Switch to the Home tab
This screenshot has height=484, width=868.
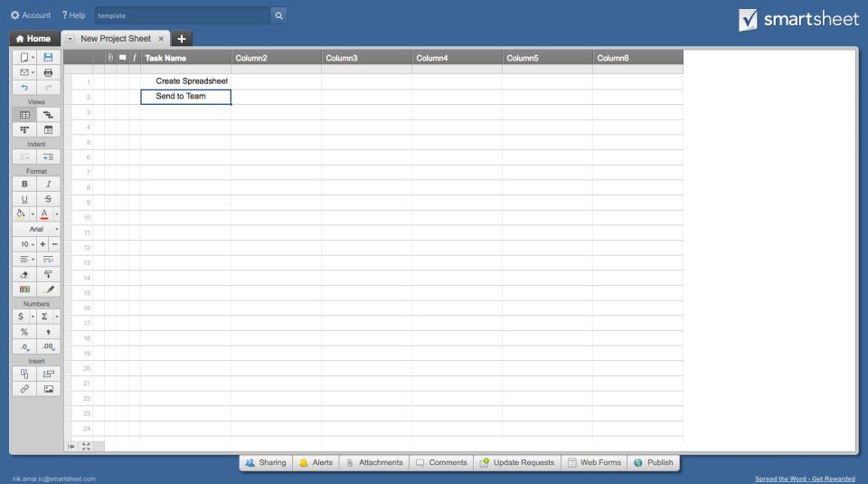33,39
